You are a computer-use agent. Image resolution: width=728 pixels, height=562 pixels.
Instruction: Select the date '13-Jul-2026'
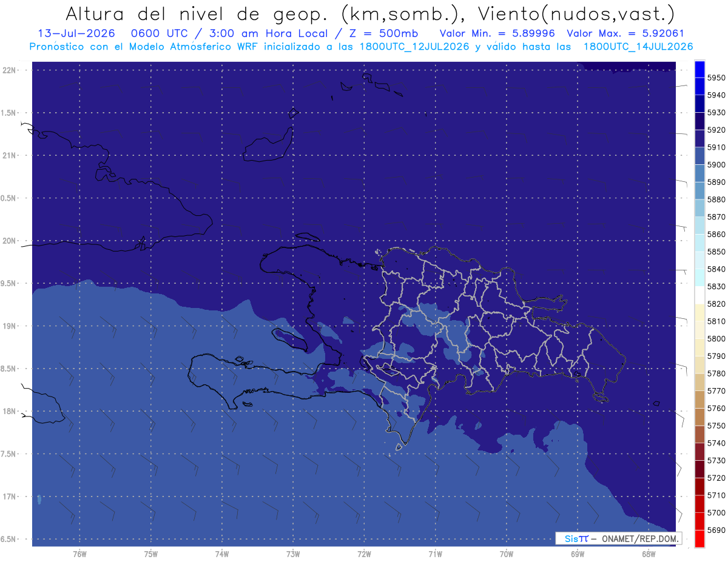click(x=76, y=33)
